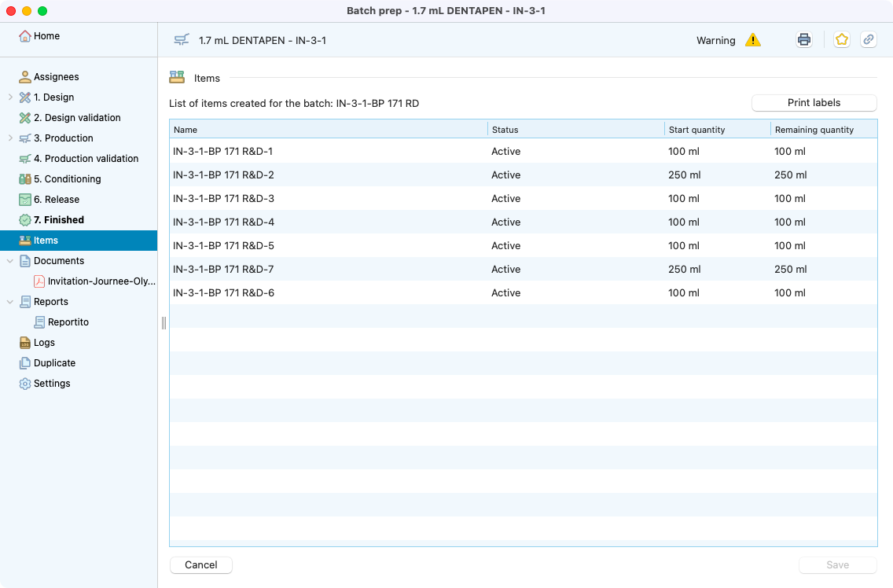Collapse the Reports tree node

tap(10, 302)
